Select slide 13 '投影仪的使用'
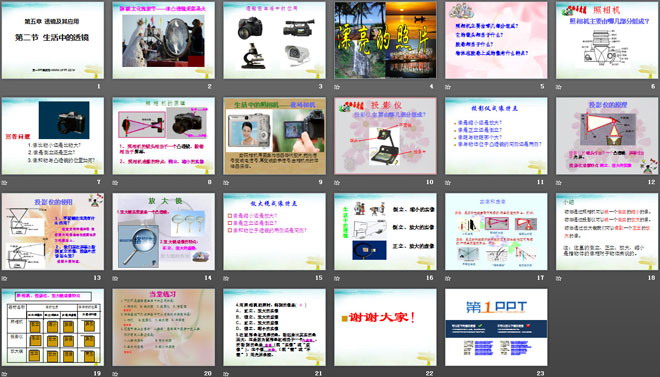The image size is (660, 377). [x=53, y=231]
